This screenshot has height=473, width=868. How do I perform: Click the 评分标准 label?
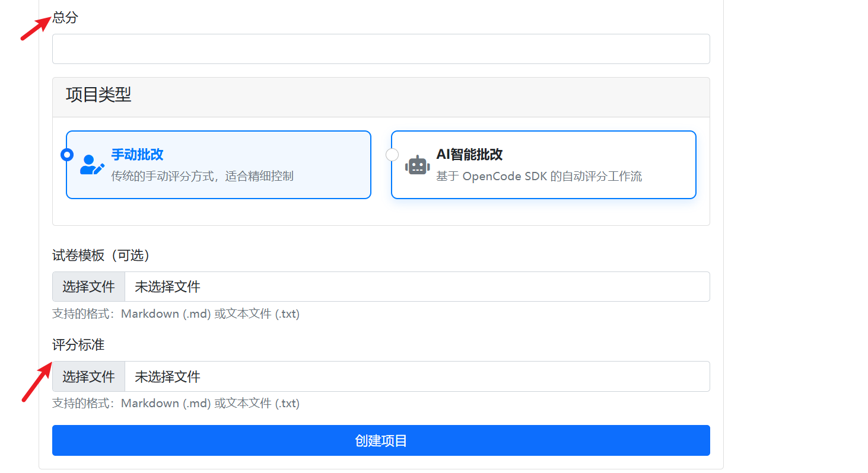point(78,345)
